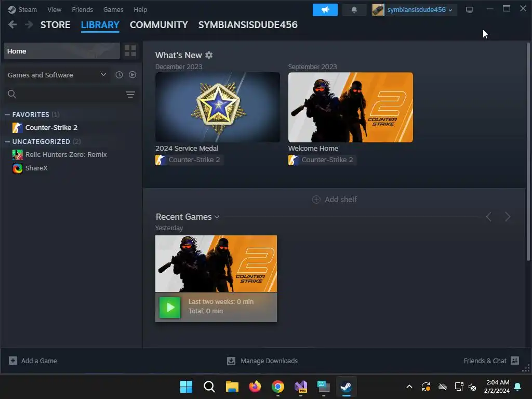Click Add a Game

click(x=33, y=361)
